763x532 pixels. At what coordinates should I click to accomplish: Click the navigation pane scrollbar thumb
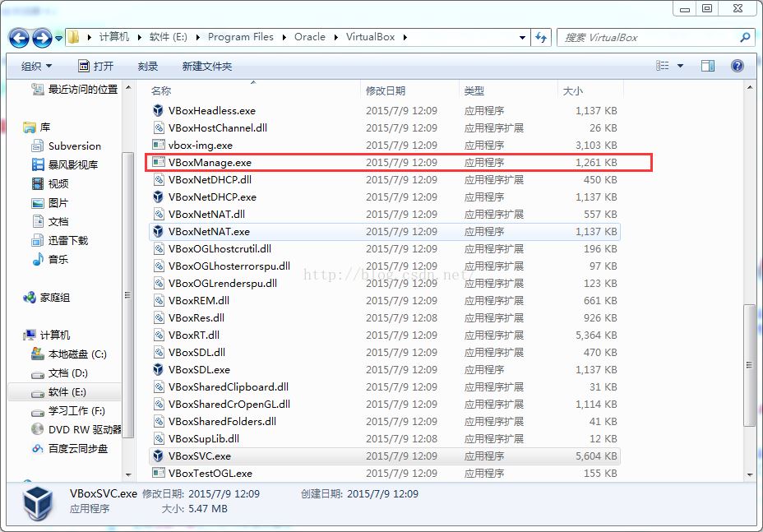point(128,295)
